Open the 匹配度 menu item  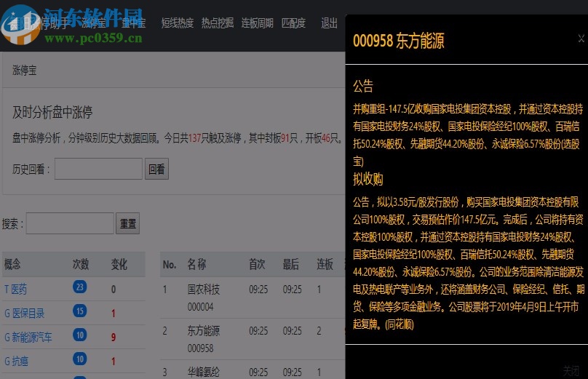[x=293, y=23]
